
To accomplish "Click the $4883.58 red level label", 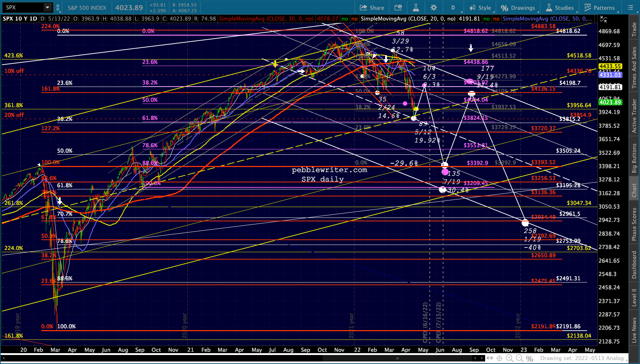I will click(x=543, y=26).
